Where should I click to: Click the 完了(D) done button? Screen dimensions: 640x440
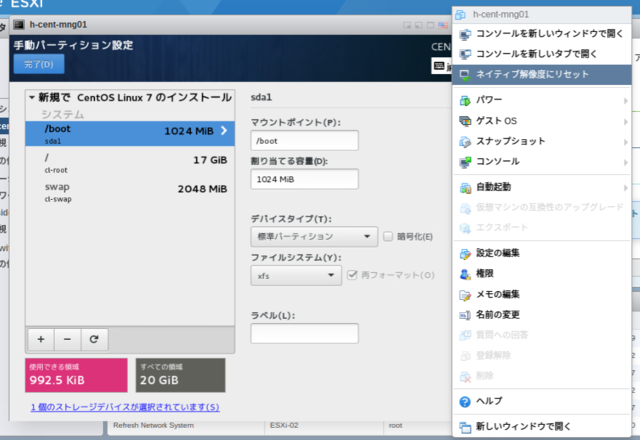39,64
